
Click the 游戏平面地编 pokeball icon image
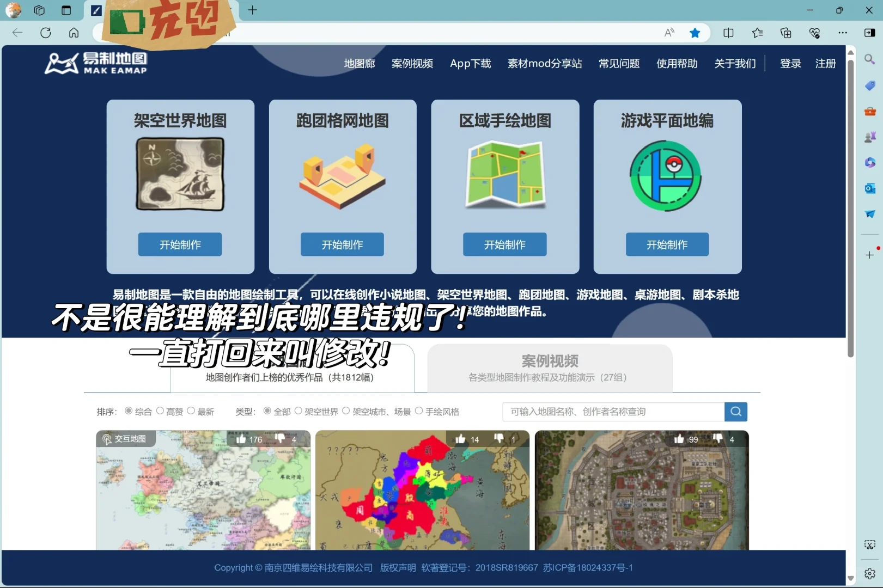666,175
